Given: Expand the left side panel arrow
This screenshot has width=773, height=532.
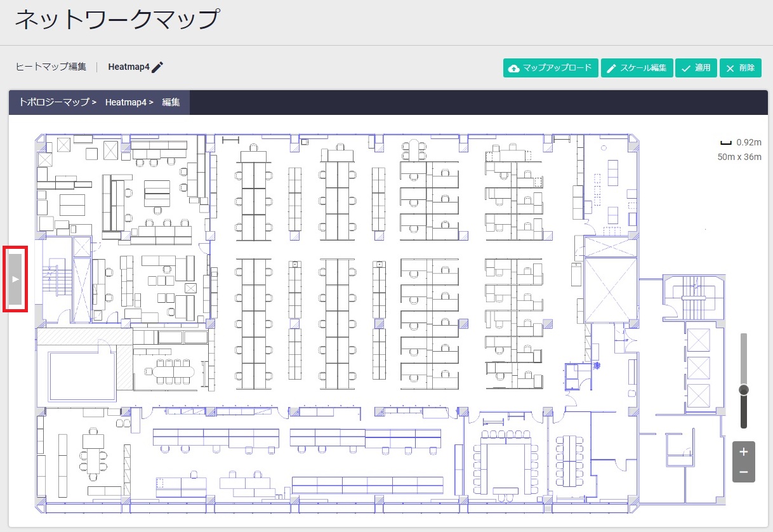Looking at the screenshot, I should click(15, 279).
